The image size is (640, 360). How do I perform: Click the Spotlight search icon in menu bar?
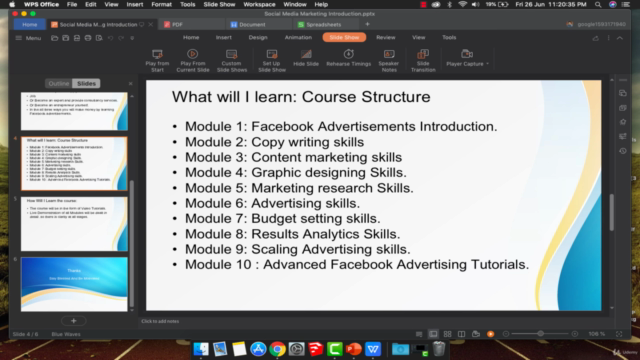[598, 4]
